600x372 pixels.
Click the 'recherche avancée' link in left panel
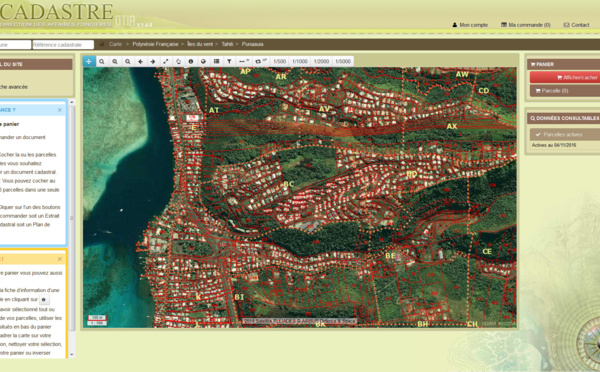(14, 87)
